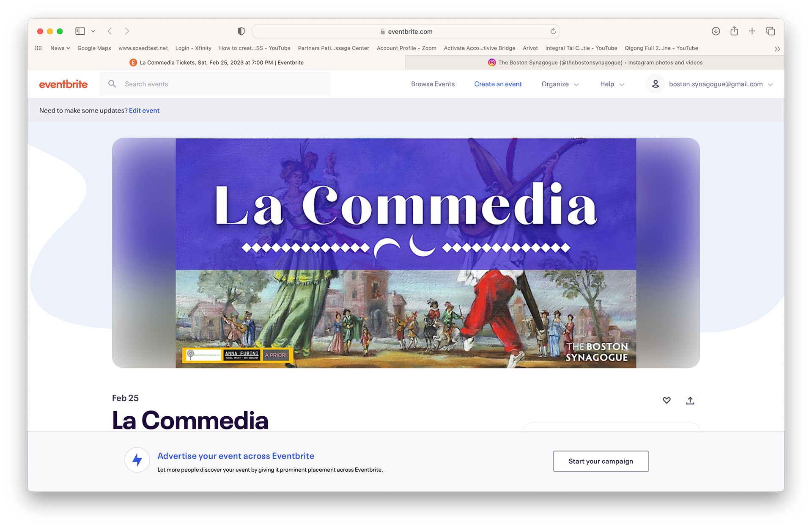Open How to create SS YouTube bookmark

click(x=255, y=48)
